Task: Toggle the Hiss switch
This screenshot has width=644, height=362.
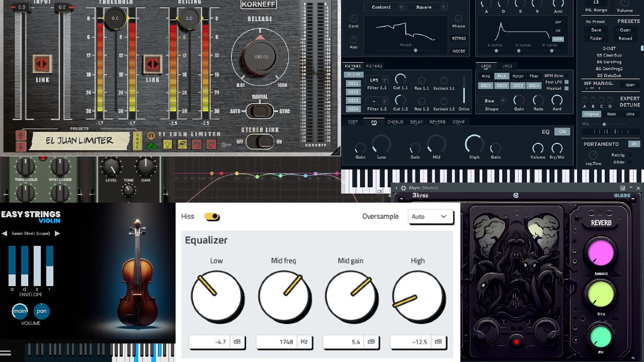Action: click(212, 217)
